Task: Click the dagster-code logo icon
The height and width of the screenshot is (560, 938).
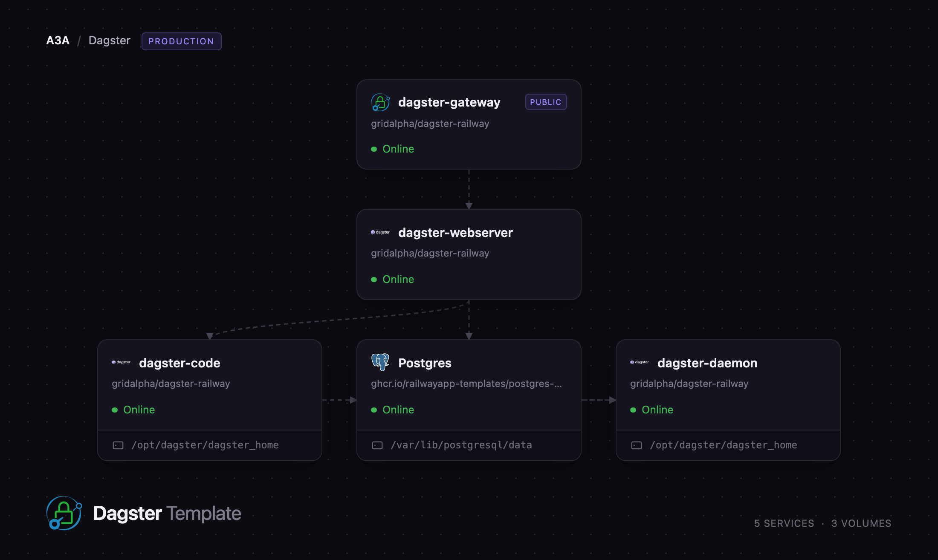Action: tap(121, 362)
